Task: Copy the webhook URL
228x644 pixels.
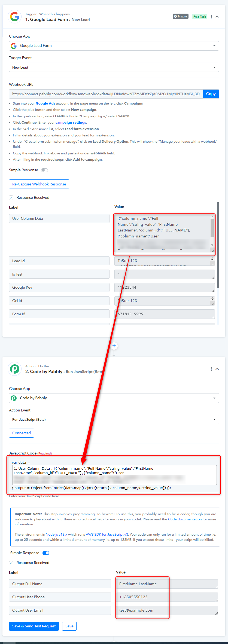Action: click(211, 94)
